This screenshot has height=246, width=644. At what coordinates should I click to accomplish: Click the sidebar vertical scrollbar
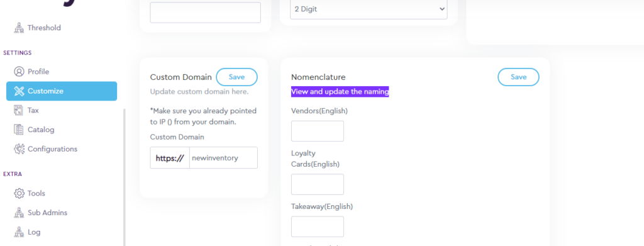coord(125,177)
